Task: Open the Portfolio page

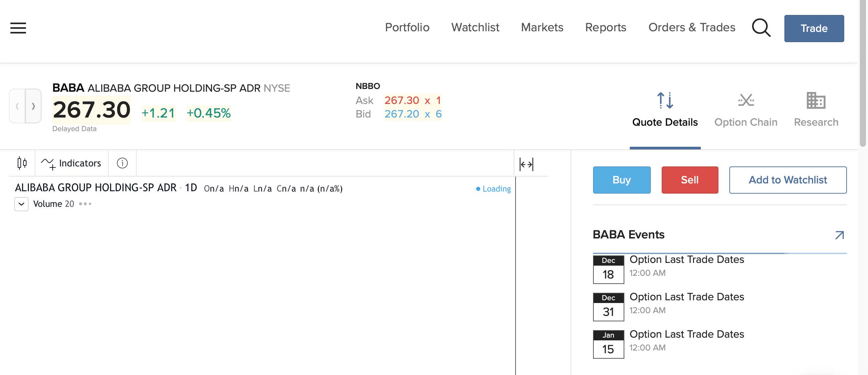Action: pyautogui.click(x=407, y=28)
